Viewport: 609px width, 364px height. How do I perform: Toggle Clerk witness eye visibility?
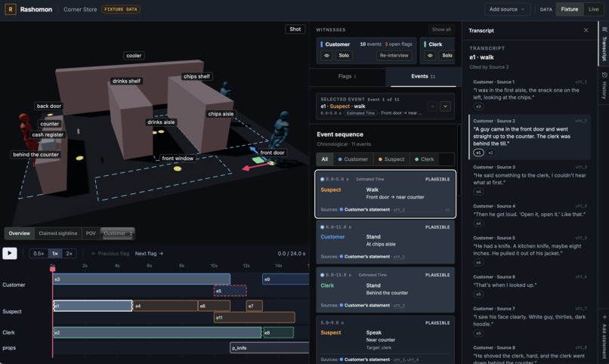(430, 55)
